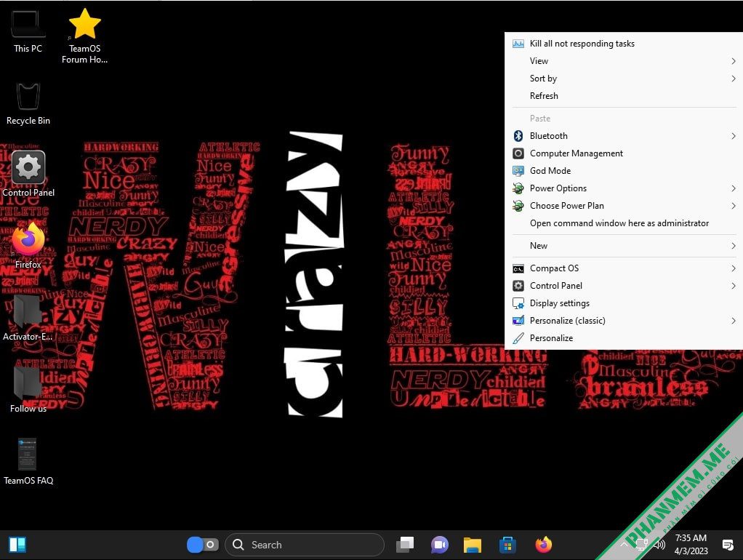Expand the Sort by submenu arrow
Image resolution: width=743 pixels, height=560 pixels.
tap(733, 79)
